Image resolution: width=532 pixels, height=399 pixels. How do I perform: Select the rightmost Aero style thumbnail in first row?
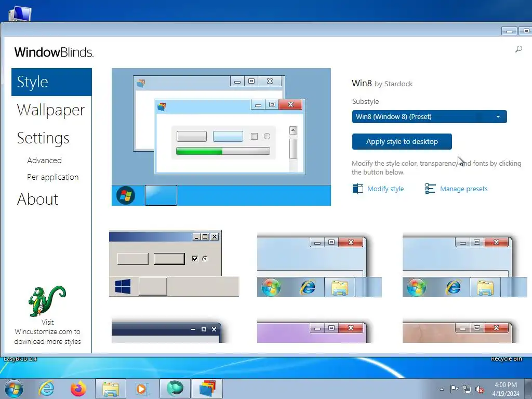tap(465, 265)
